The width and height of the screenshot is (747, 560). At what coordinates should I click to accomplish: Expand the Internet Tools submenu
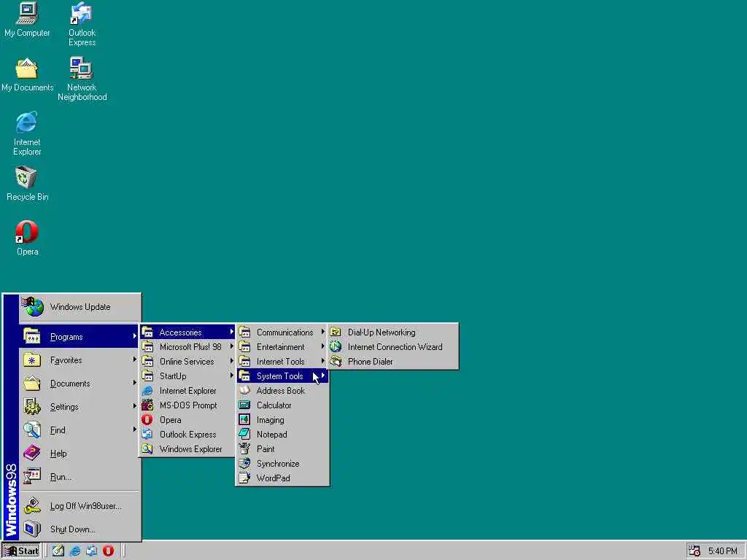pyautogui.click(x=282, y=362)
